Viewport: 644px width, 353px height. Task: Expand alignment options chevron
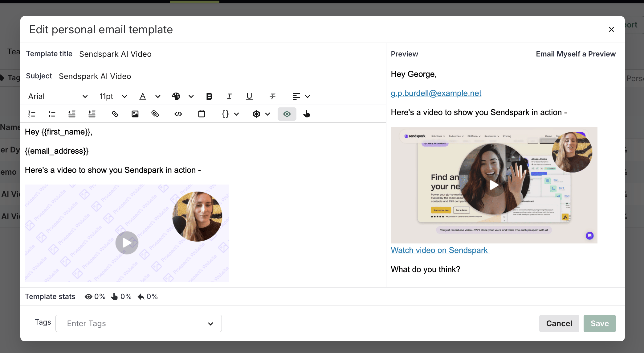[x=307, y=97]
